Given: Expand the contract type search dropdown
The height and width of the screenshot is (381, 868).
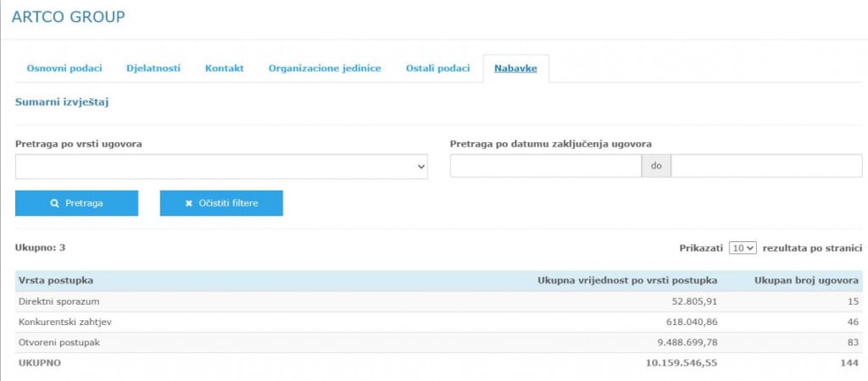Looking at the screenshot, I should pyautogui.click(x=221, y=167).
